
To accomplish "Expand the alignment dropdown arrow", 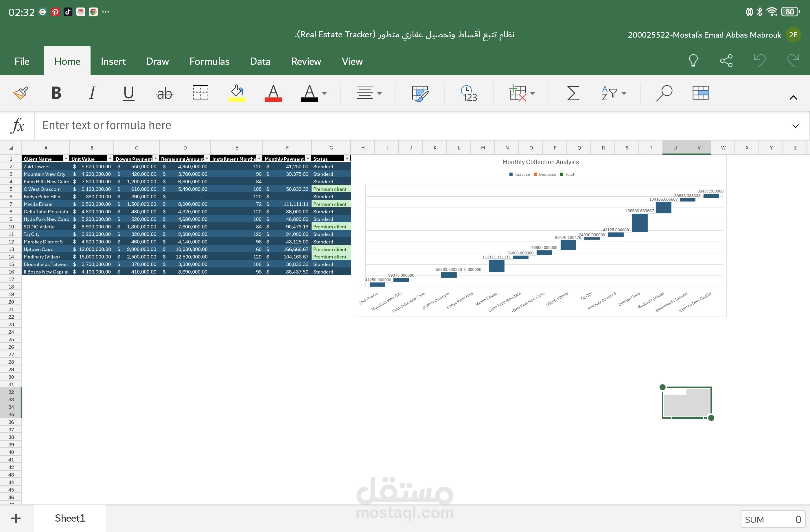I will pyautogui.click(x=380, y=93).
